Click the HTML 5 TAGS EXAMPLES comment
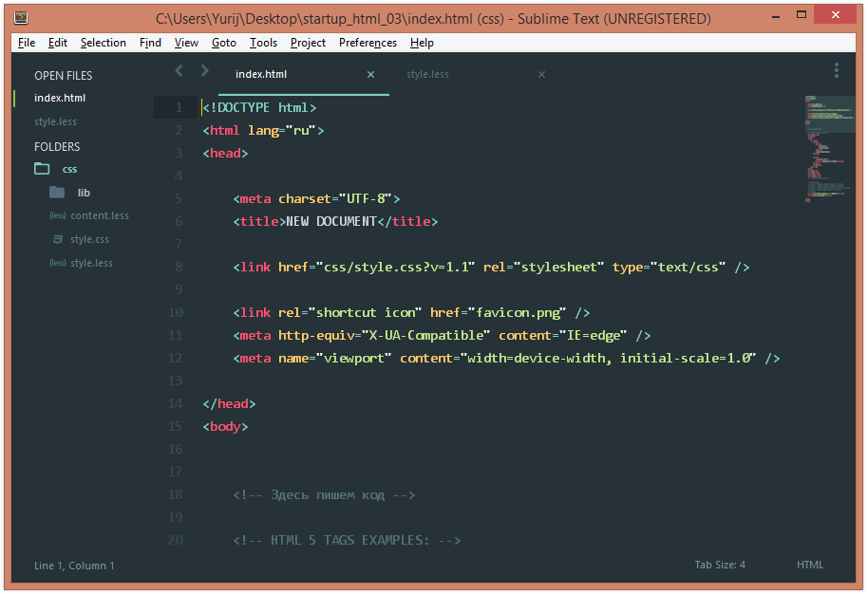Viewport: 868px width, 594px height. [347, 540]
